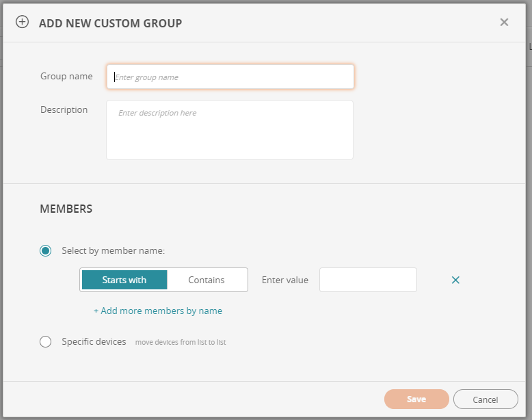Image resolution: width=532 pixels, height=420 pixels.
Task: Click the circled plus icon in the header
Action: (23, 22)
